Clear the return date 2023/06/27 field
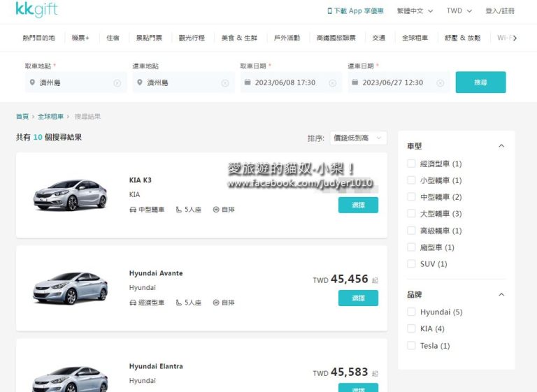 pos(441,83)
